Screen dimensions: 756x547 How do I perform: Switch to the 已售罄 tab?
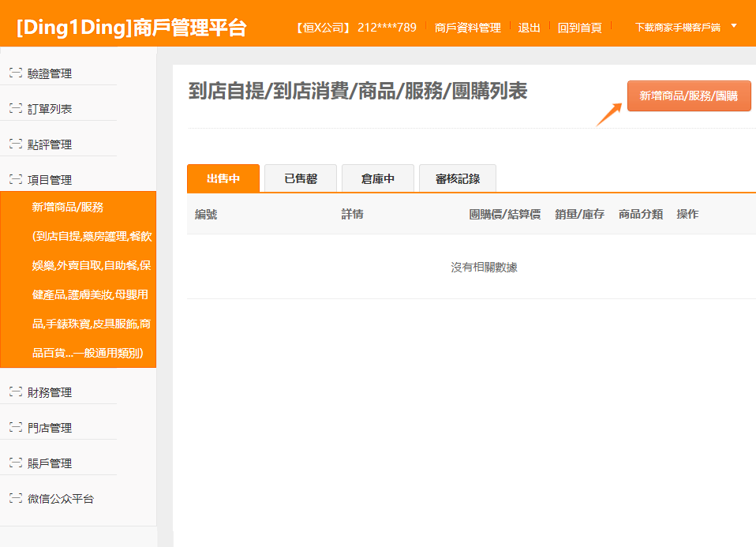coord(301,178)
